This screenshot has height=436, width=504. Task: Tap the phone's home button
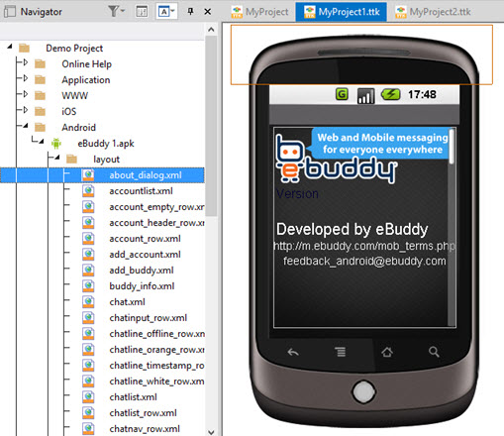[387, 352]
